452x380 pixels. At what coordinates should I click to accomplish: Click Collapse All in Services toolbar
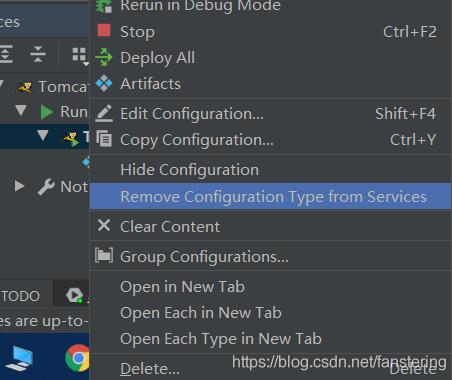coord(38,54)
